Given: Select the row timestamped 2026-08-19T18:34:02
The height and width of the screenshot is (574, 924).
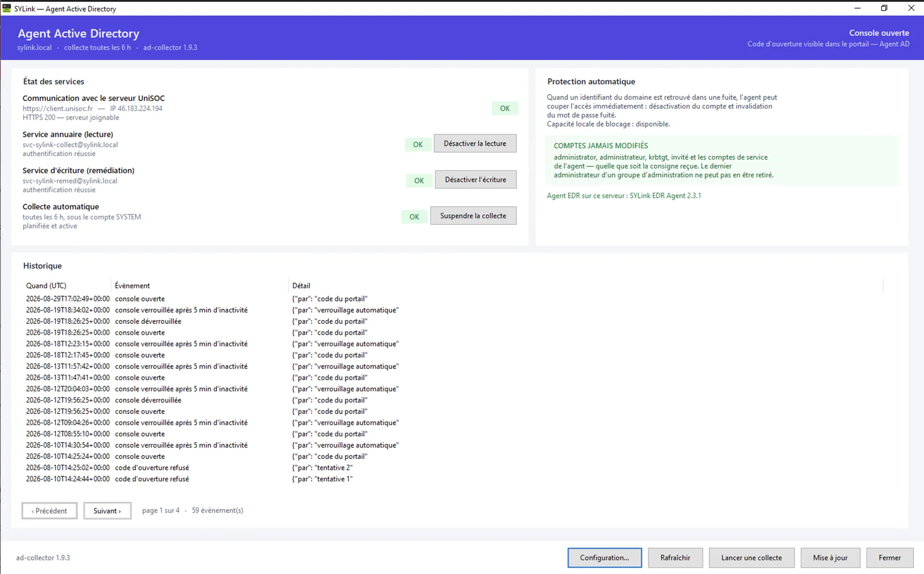Looking at the screenshot, I should (x=453, y=310).
